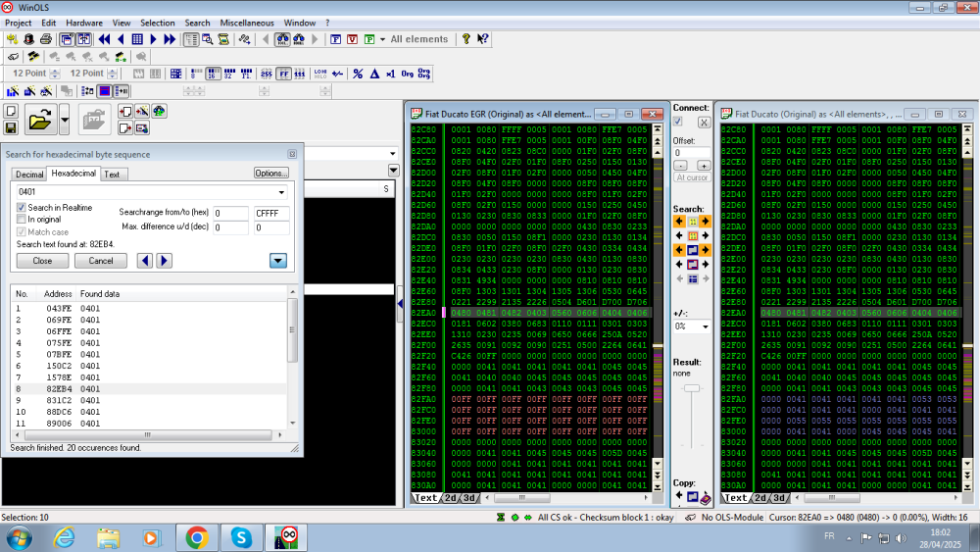Select the 8-bit display mode icon

tap(196, 74)
